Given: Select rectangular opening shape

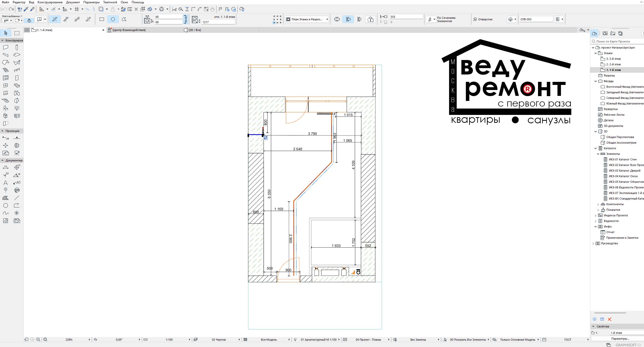Looking at the screenshot, I should point(102,19).
